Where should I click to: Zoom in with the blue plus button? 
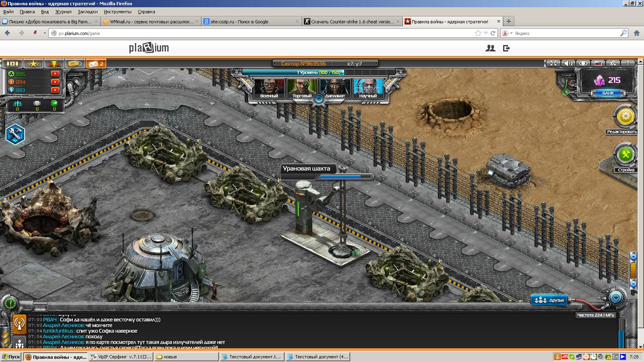(633, 257)
